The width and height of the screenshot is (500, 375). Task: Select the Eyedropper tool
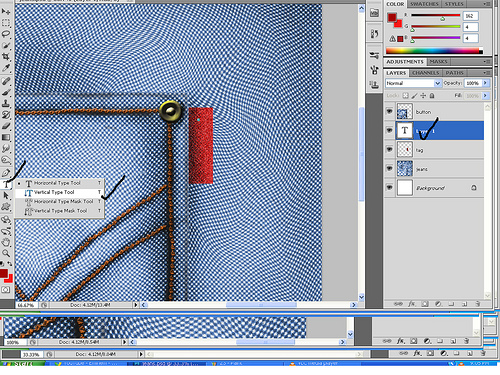(6, 68)
